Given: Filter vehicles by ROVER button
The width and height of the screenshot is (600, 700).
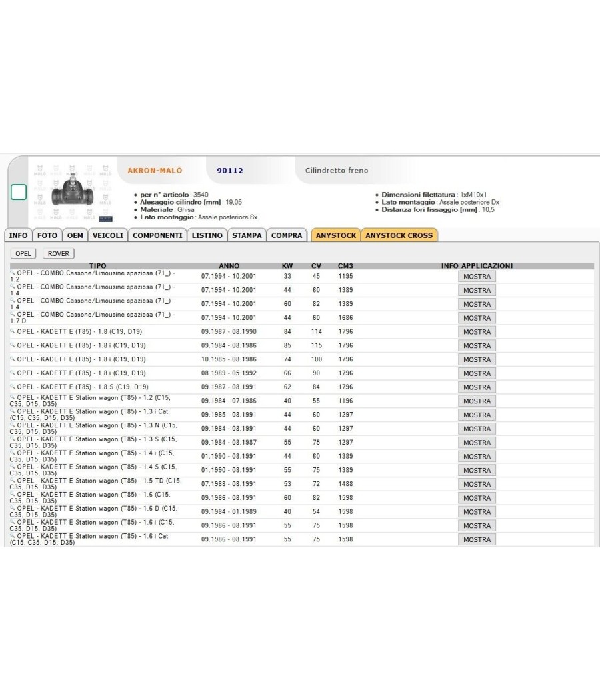Looking at the screenshot, I should tap(59, 253).
